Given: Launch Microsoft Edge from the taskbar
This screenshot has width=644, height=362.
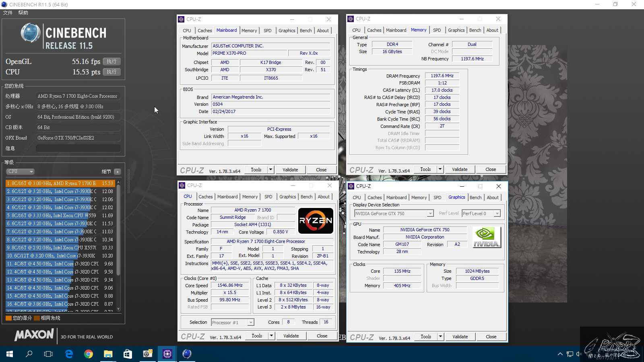Looking at the screenshot, I should [69, 354].
